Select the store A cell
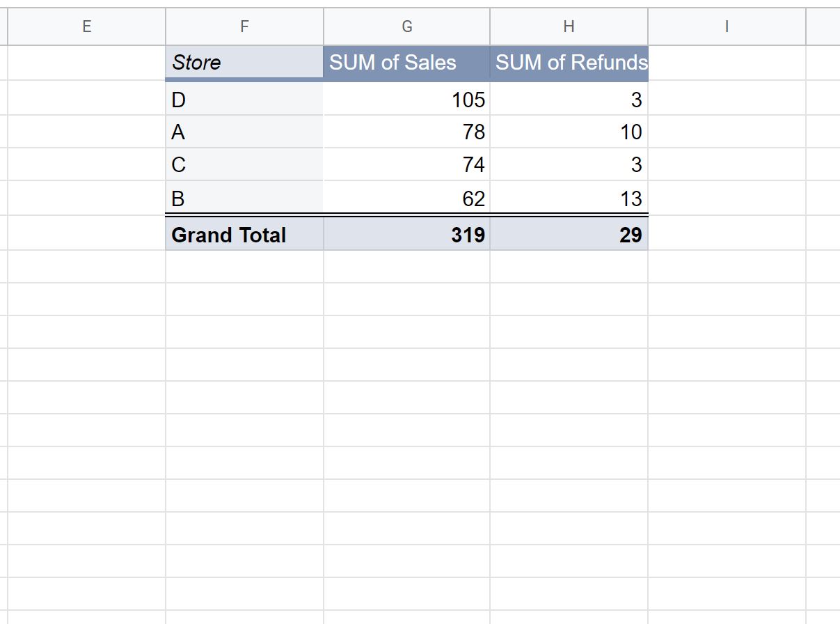This screenshot has width=840, height=624. (244, 132)
